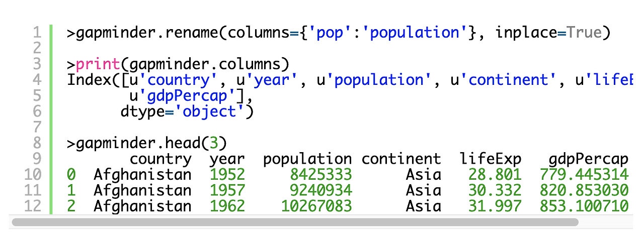Click 'gapminder.columns' inside the print call
644x237 pixels.
click(x=205, y=64)
